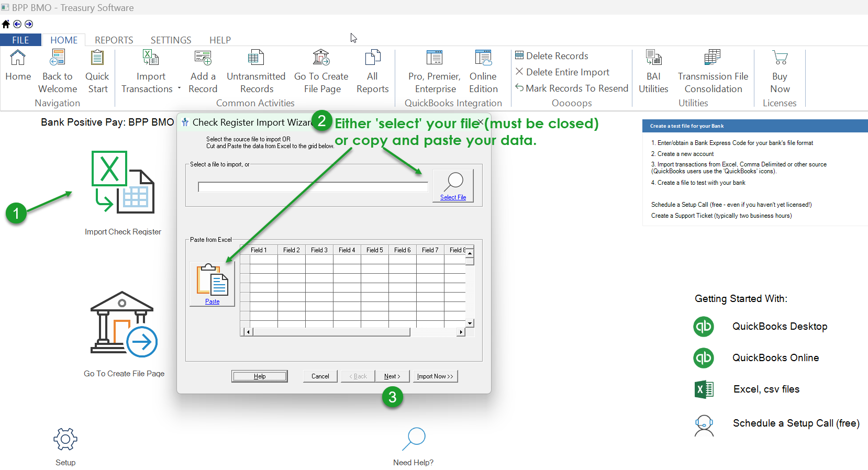Click the Setup gear icon
Image resolution: width=868 pixels, height=470 pixels.
(65, 440)
